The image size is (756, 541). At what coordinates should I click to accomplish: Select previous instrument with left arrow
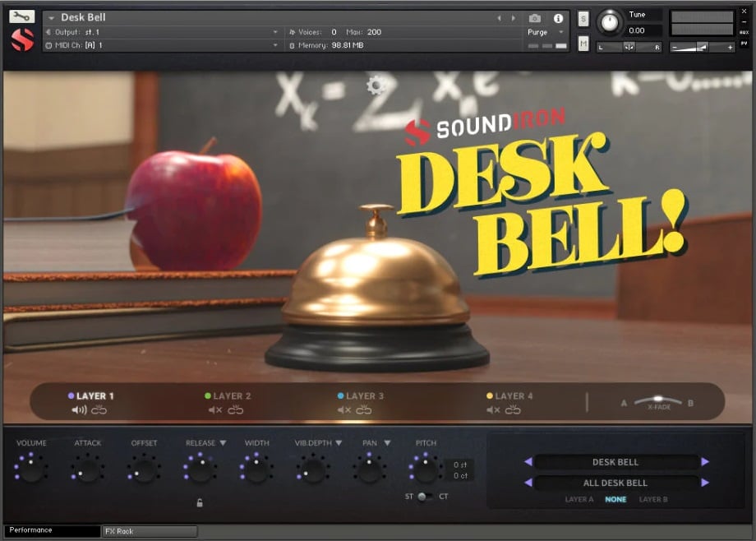pyautogui.click(x=499, y=18)
